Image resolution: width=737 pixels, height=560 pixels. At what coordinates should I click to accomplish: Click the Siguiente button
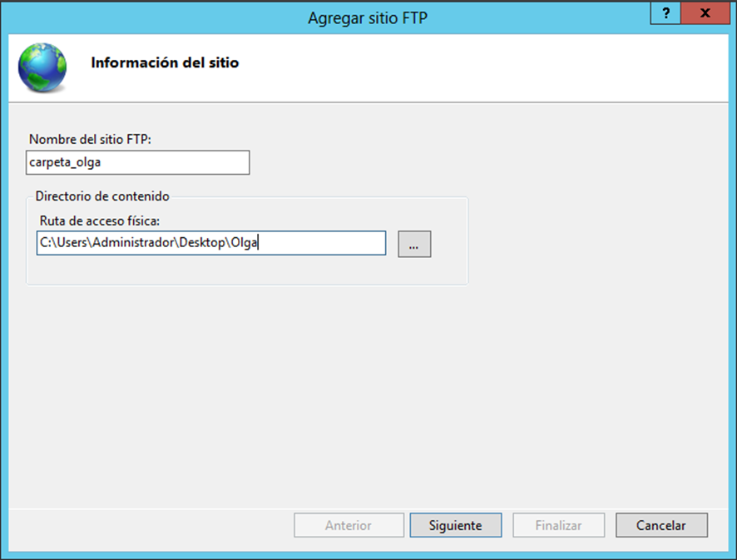click(x=455, y=525)
